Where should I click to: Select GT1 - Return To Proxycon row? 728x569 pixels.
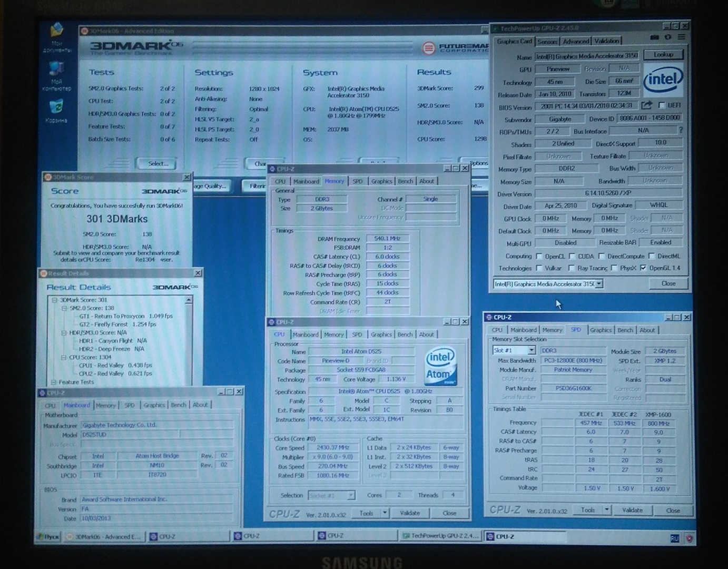click(x=125, y=316)
